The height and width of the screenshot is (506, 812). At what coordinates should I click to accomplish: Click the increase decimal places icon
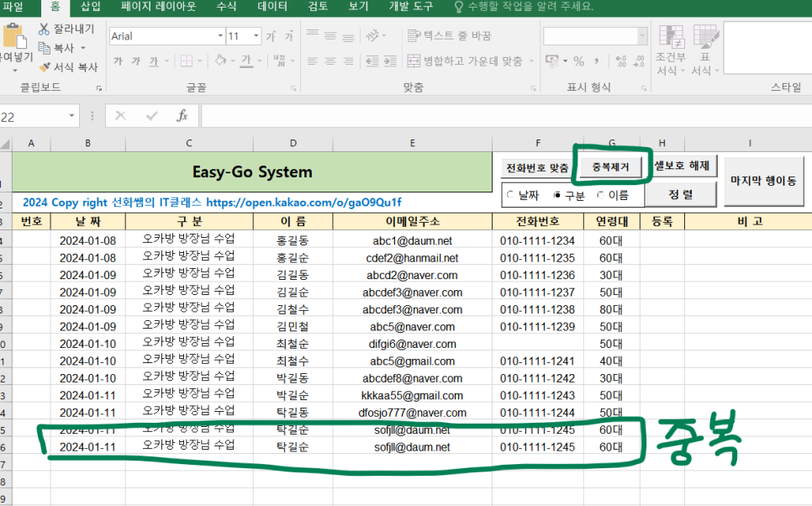tap(621, 61)
